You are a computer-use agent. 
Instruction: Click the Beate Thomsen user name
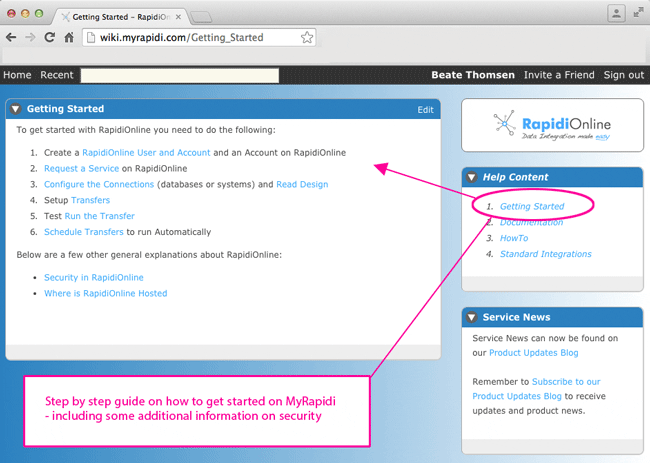coord(473,75)
